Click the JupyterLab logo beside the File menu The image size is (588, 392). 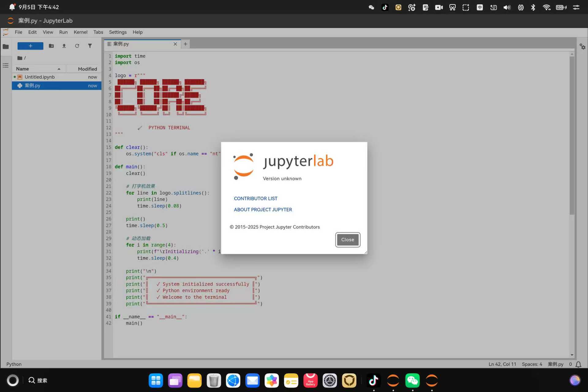click(x=6, y=32)
